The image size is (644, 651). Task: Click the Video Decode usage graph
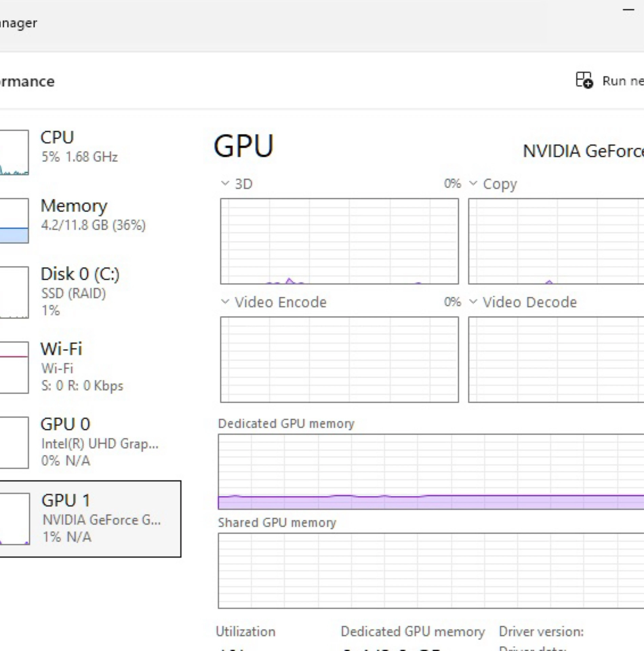(x=556, y=360)
